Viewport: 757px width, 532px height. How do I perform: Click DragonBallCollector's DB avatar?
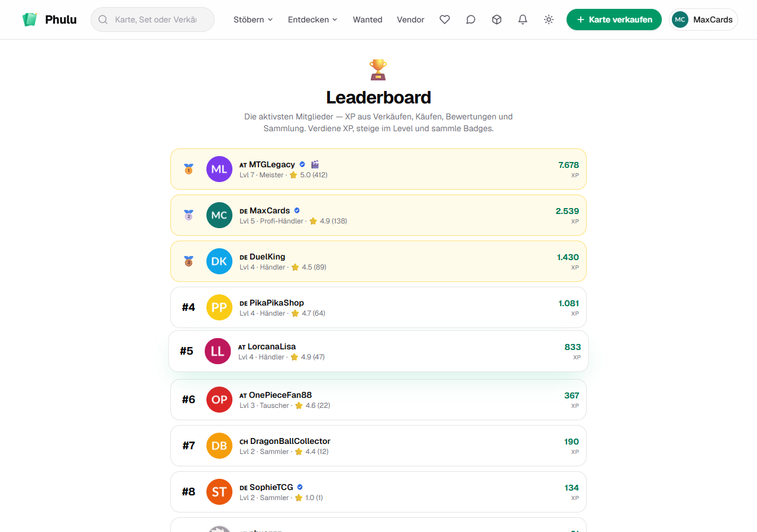tap(219, 446)
